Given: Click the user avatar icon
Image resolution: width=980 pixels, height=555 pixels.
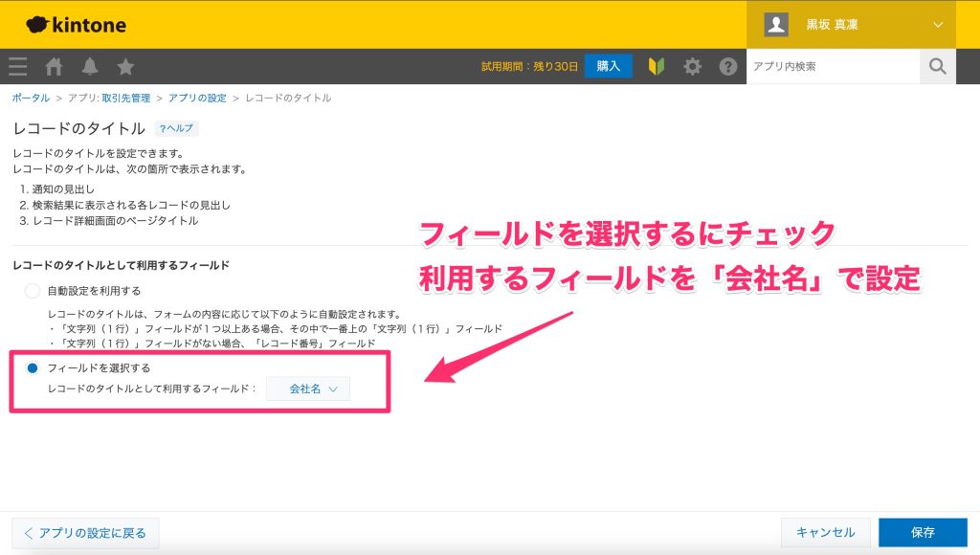Looking at the screenshot, I should click(776, 24).
